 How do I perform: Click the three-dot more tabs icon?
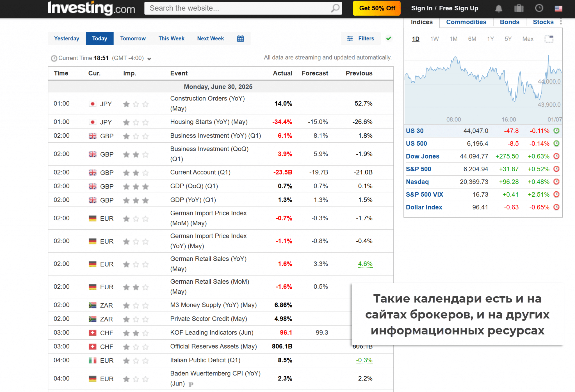561,22
